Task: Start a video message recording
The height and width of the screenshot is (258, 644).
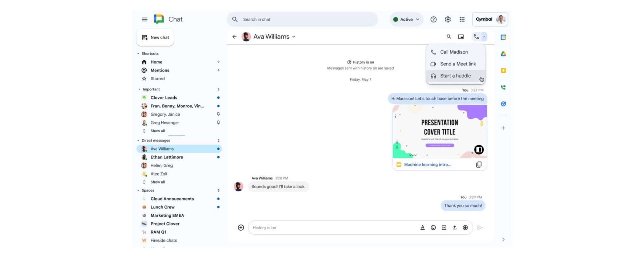Action: (x=465, y=228)
